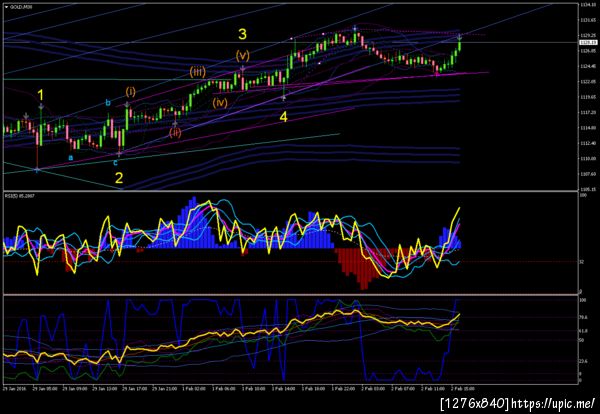Click the triangle beside the GOLD,M30 title
Viewport: 600px width, 414px height.
(x=7, y=7)
